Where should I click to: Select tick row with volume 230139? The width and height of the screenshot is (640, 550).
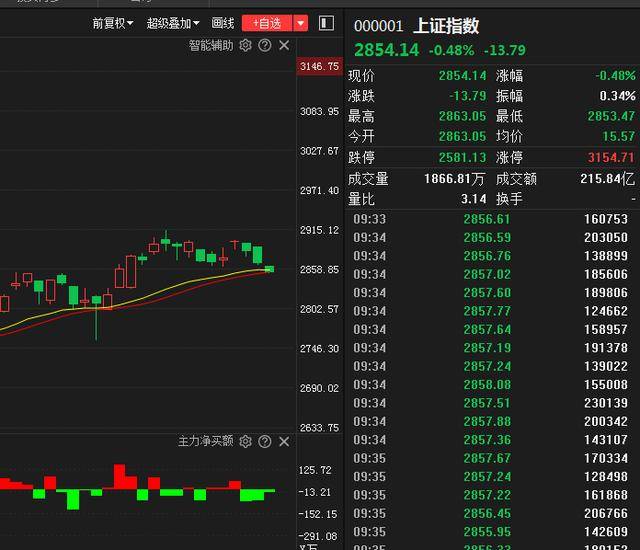(x=492, y=403)
